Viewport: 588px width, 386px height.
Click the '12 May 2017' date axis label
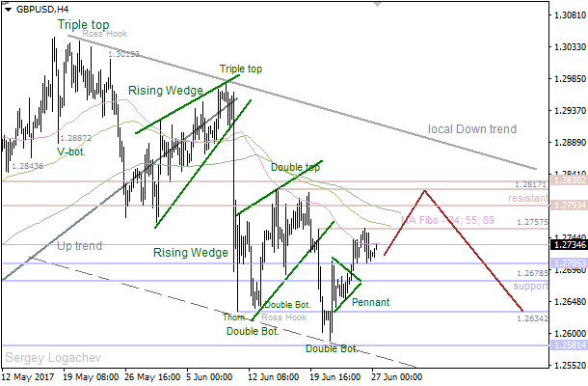(28, 377)
